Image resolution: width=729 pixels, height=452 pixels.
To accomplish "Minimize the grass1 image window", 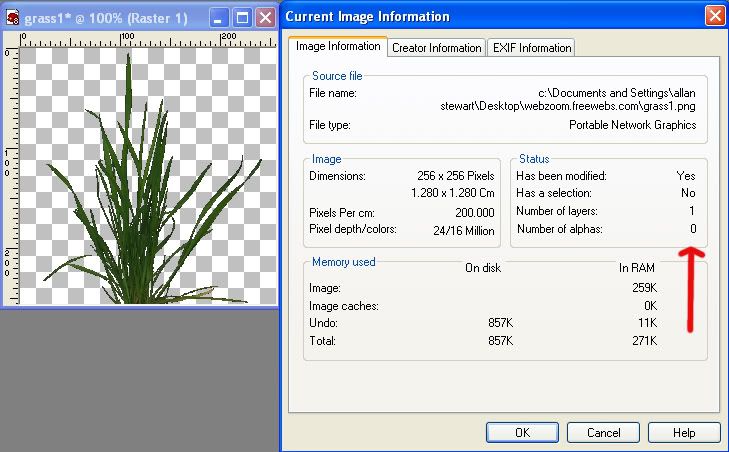I will pos(218,17).
